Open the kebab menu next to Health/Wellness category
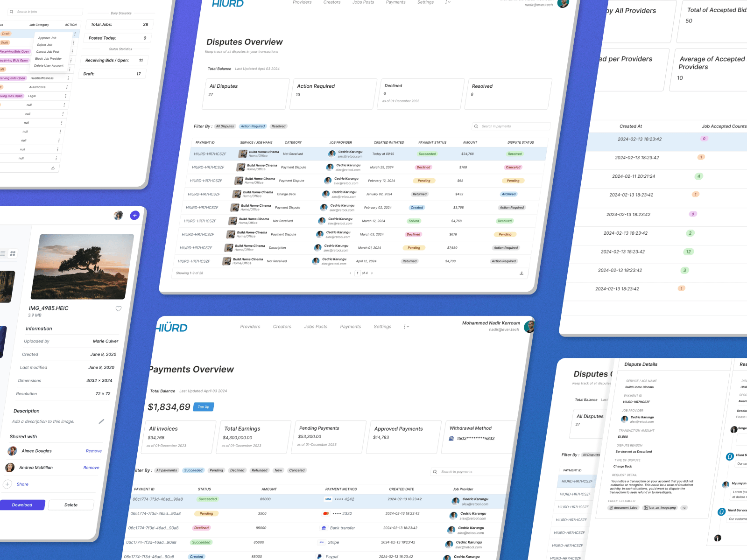 click(68, 78)
